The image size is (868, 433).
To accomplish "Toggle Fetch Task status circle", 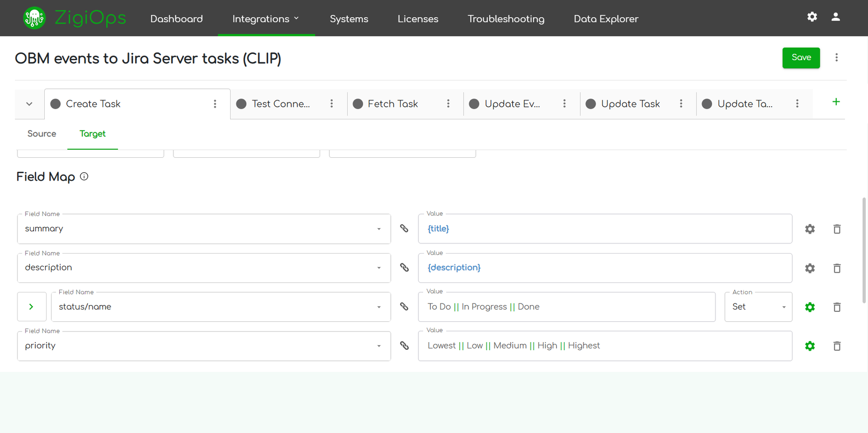I will point(358,104).
